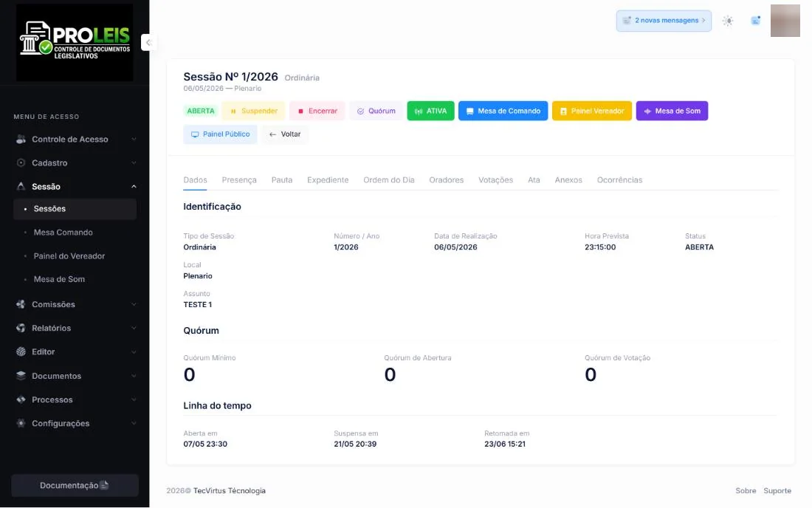Click the Suspender session button
Viewport: 812px width, 508px height.
253,111
